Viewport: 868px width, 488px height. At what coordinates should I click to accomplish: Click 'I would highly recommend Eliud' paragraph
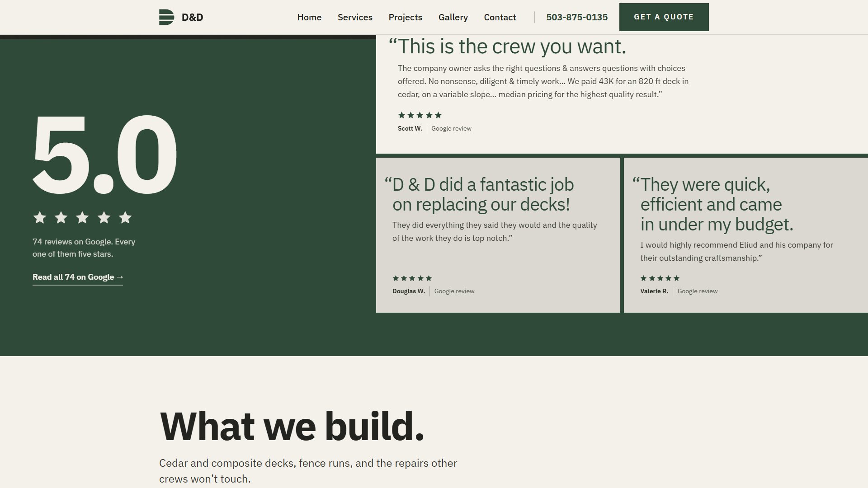[736, 251]
